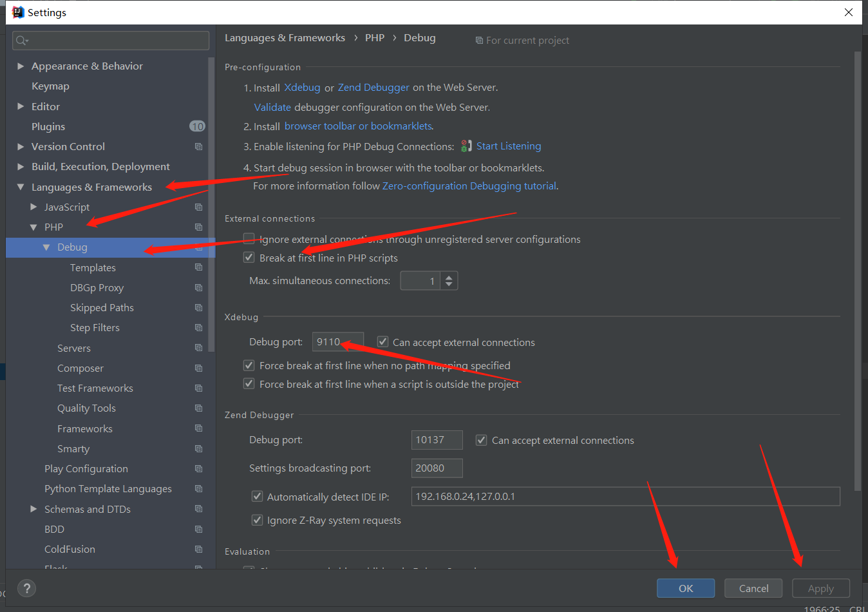Expand the JavaScript node
The image size is (868, 612).
coord(33,207)
